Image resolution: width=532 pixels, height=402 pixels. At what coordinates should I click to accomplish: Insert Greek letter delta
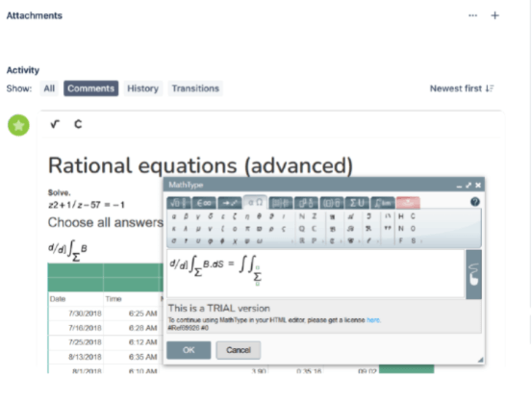(x=211, y=216)
